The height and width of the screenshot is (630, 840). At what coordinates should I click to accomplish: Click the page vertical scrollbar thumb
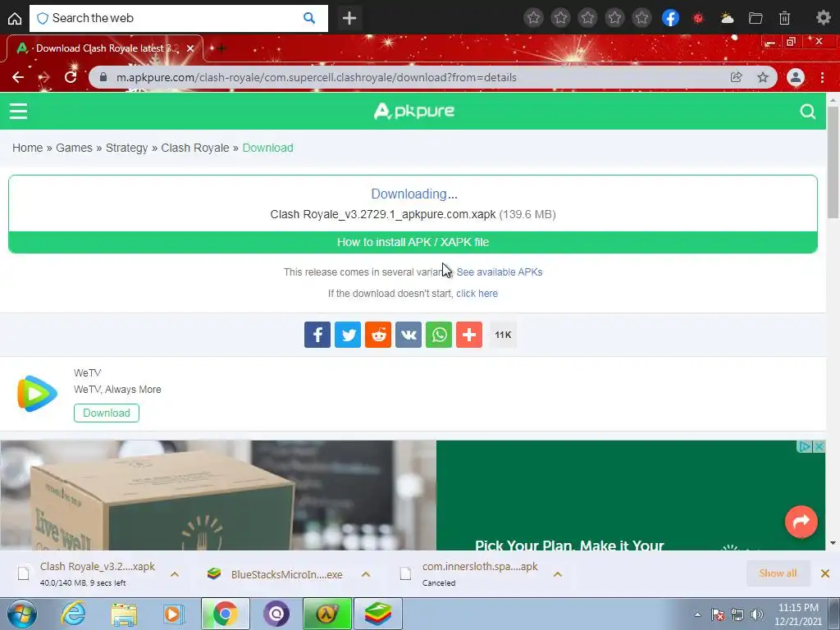[833, 162]
